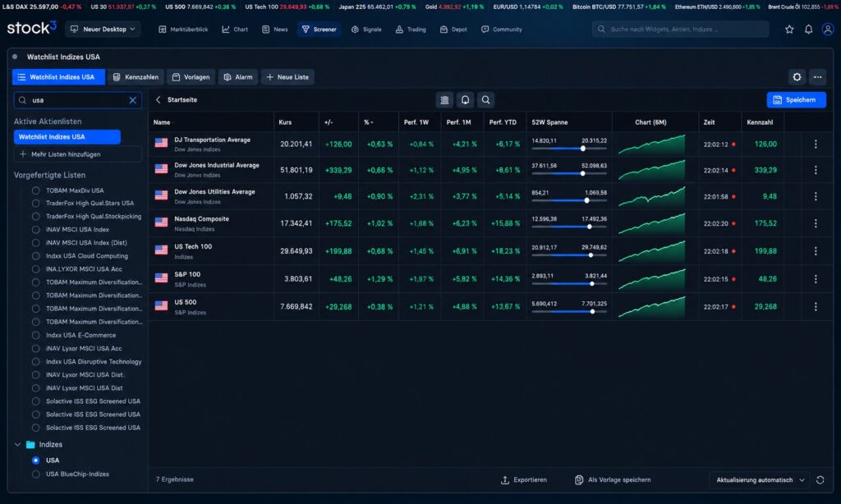The image size is (841, 504).
Task: Select Indxx USA E-Commerce list
Action: pyautogui.click(x=35, y=335)
